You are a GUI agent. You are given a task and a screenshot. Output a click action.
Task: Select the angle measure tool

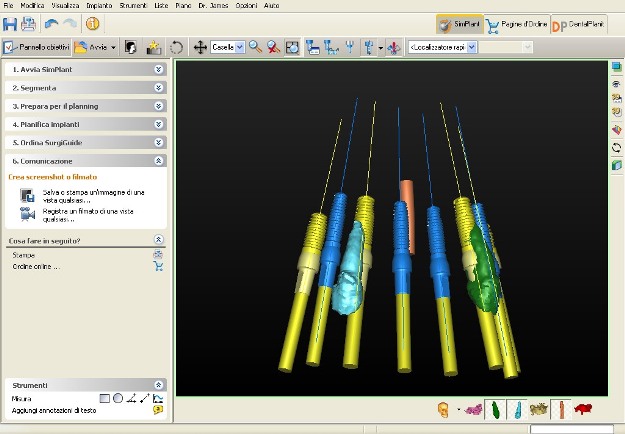coord(132,398)
